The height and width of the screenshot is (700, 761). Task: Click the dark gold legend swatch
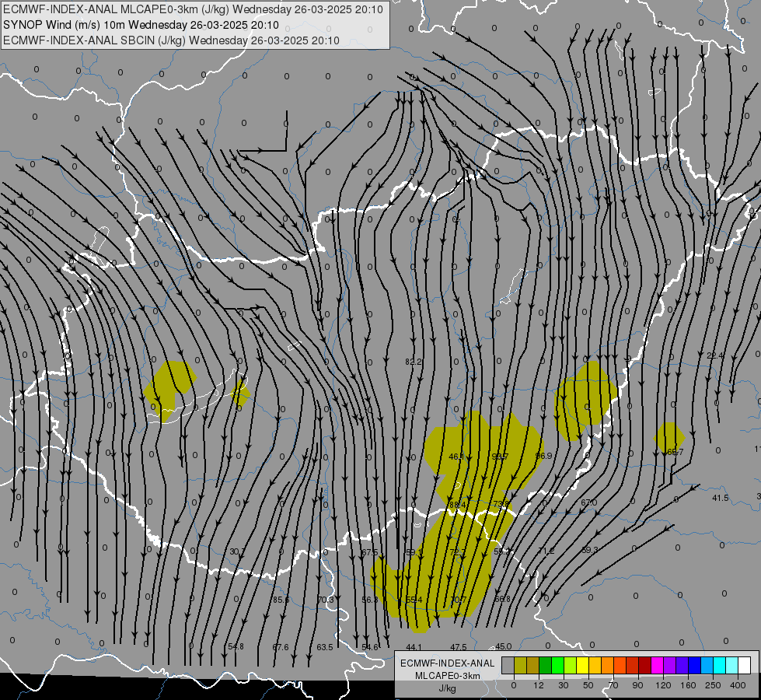pyautogui.click(x=533, y=665)
